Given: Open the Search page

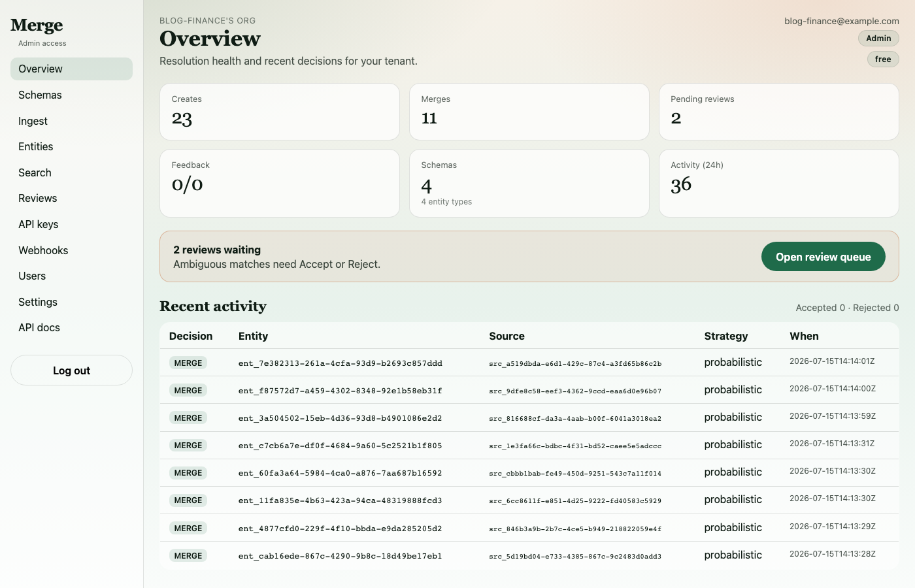Looking at the screenshot, I should (x=71, y=172).
